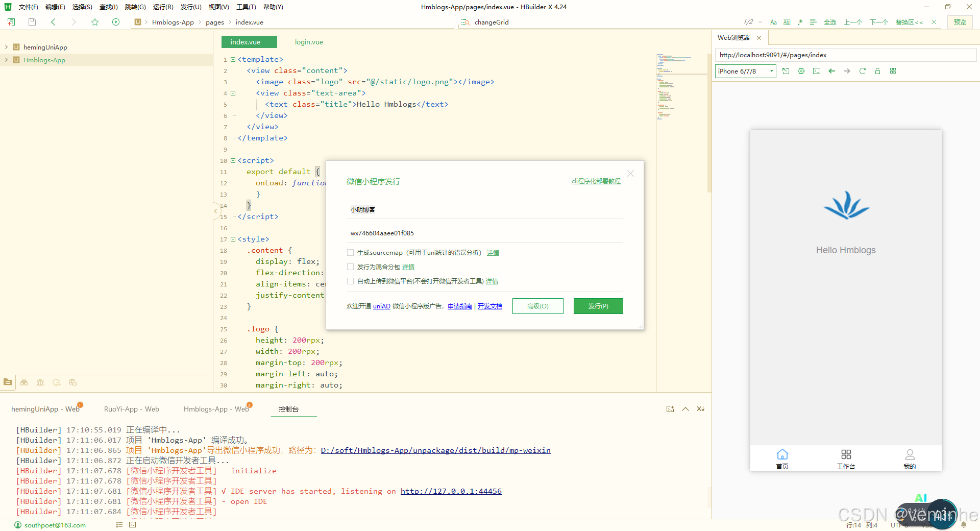980x531 pixels.
Task: Click the star bookmark icon
Action: 95,22
